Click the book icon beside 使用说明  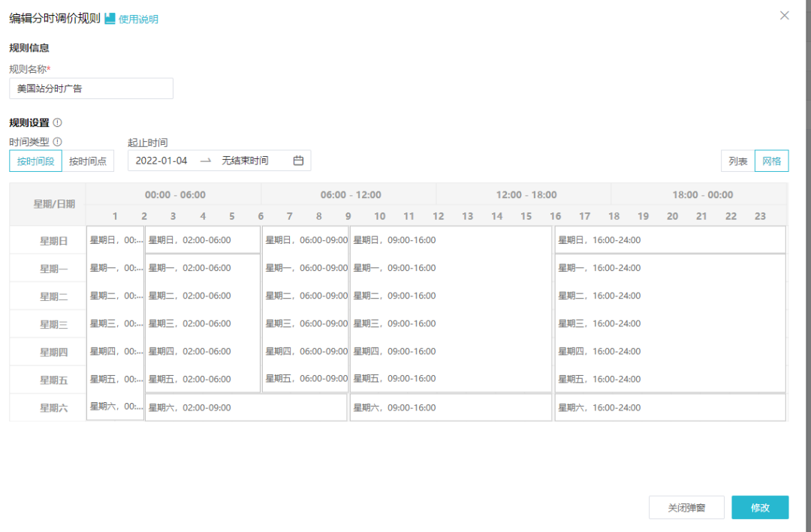point(108,18)
